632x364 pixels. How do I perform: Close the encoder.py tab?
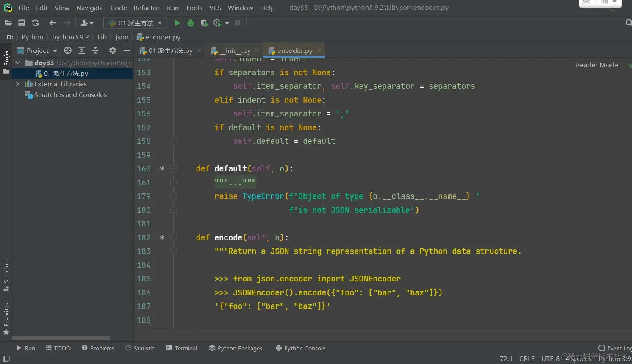(x=319, y=50)
